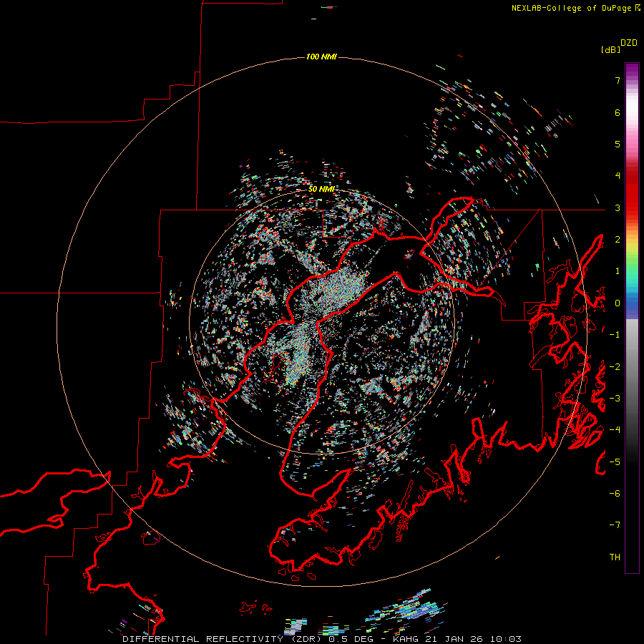Click the [dB] unit label
This screenshot has width=644, height=644.
[x=610, y=49]
